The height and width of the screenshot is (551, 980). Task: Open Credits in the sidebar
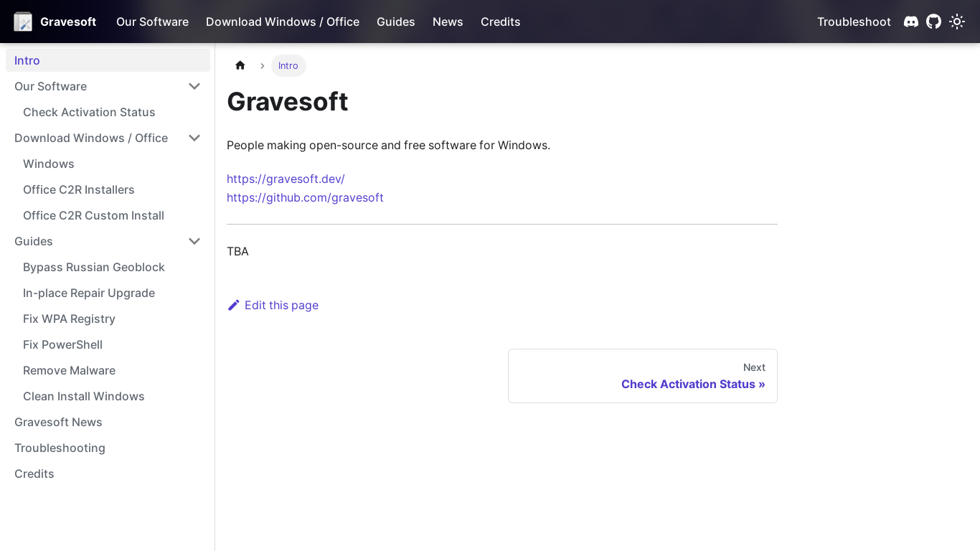click(x=34, y=474)
